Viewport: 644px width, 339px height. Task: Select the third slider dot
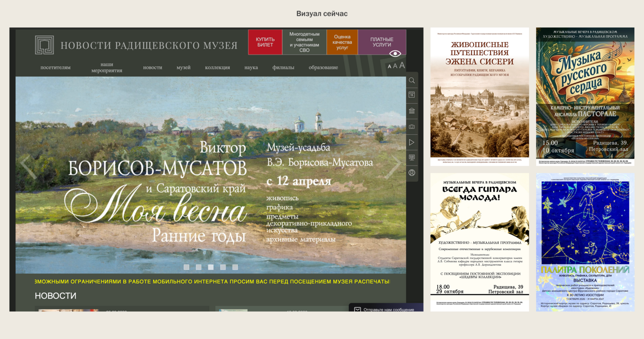point(211,267)
